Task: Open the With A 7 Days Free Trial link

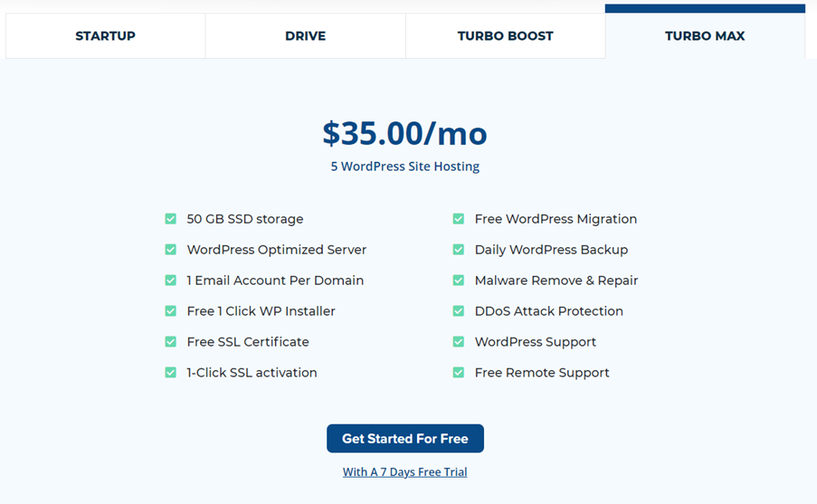Action: coord(404,472)
